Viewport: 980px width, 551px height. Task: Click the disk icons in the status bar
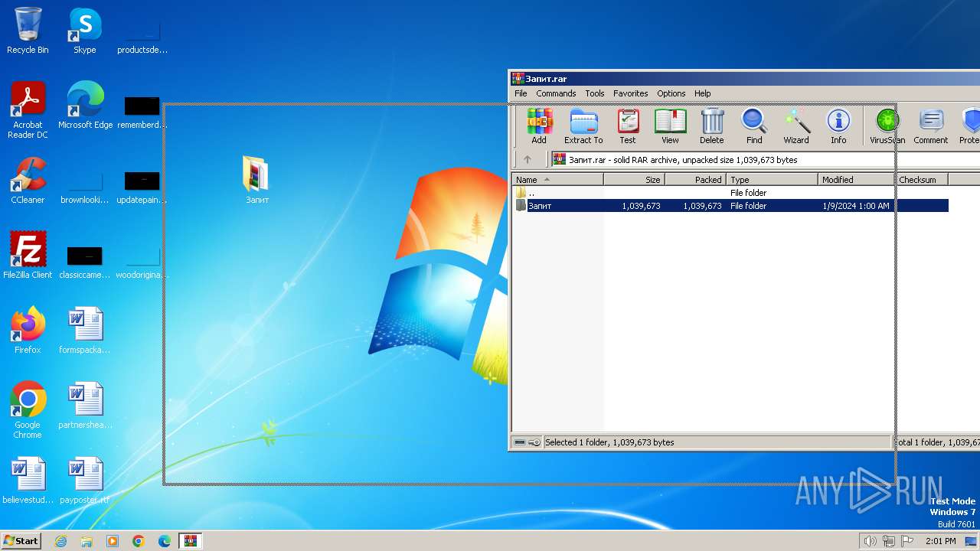[527, 442]
